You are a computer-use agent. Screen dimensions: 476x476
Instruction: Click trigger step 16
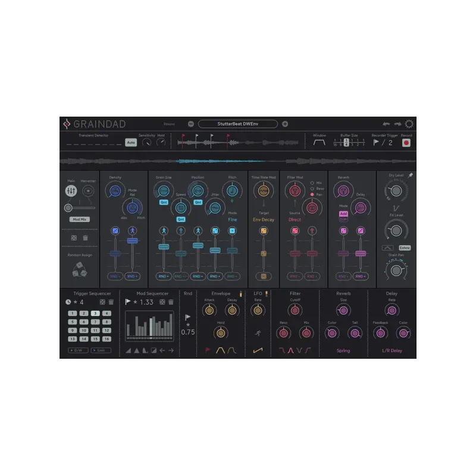[107, 339]
